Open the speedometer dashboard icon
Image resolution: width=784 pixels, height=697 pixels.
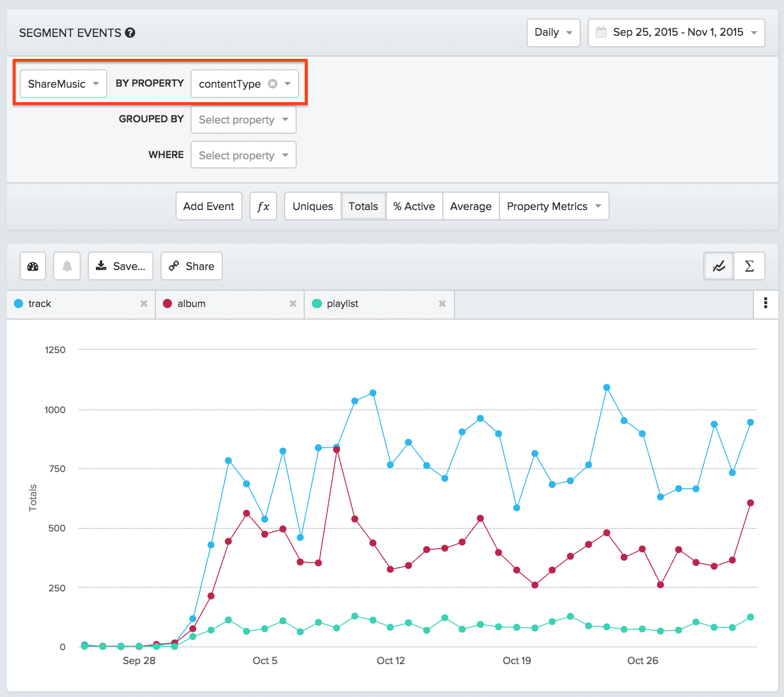32,266
